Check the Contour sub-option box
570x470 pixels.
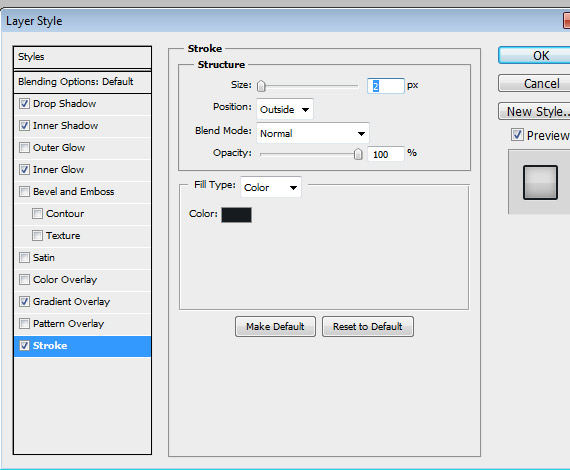point(37,214)
